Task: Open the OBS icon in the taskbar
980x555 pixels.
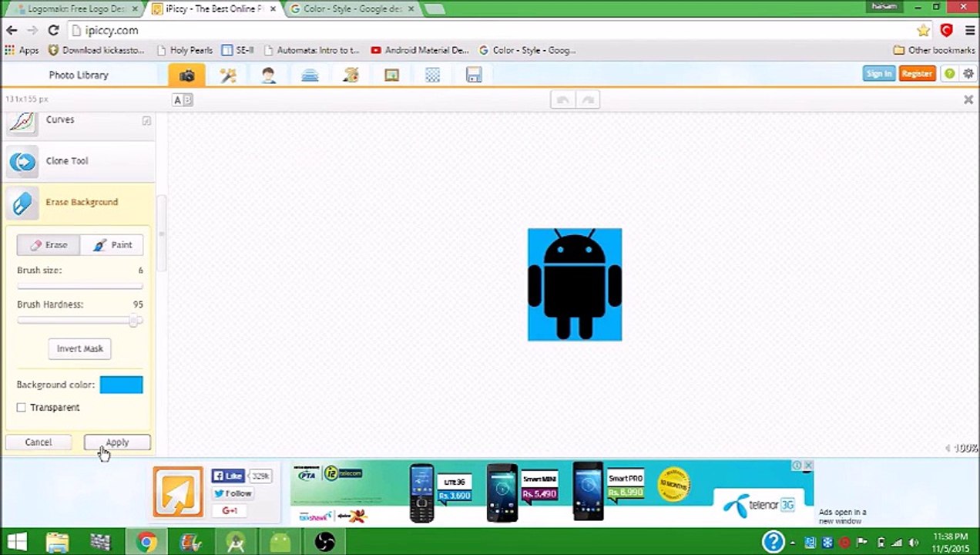Action: click(325, 542)
